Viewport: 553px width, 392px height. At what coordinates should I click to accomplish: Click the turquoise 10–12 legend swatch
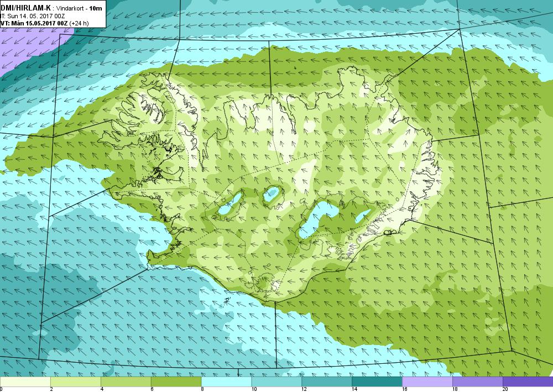pos(276,381)
